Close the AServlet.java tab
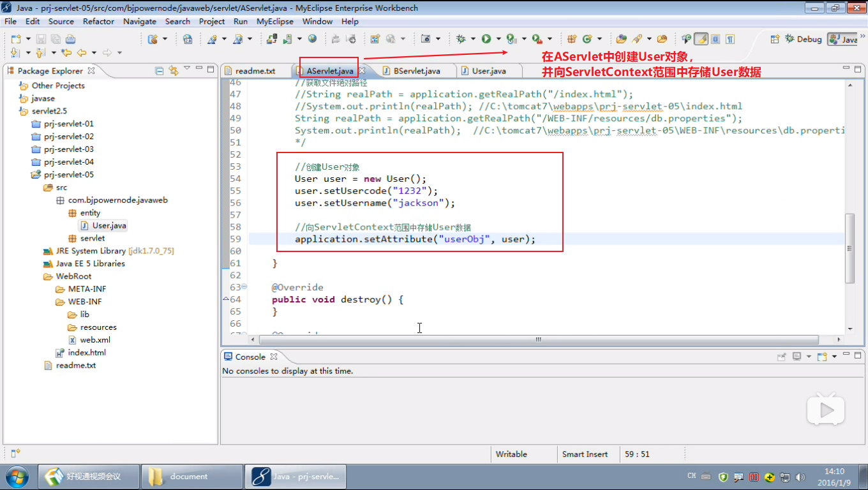868x490 pixels. click(362, 71)
